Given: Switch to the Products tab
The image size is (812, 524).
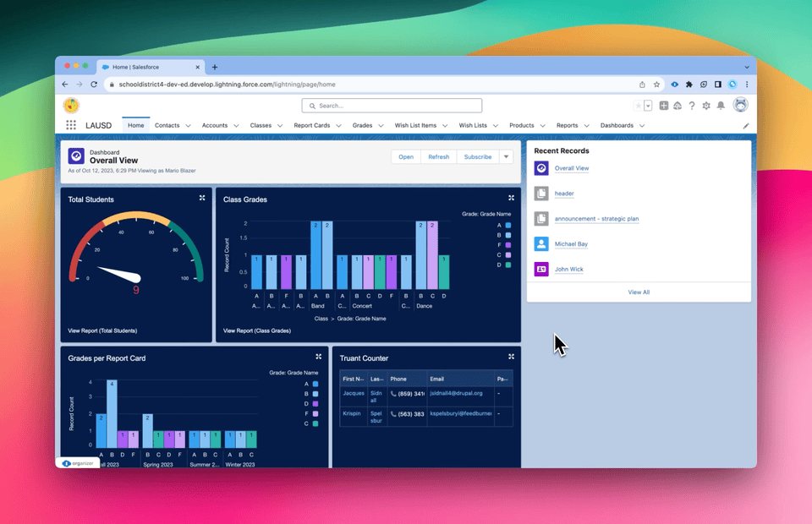Looking at the screenshot, I should click(522, 125).
